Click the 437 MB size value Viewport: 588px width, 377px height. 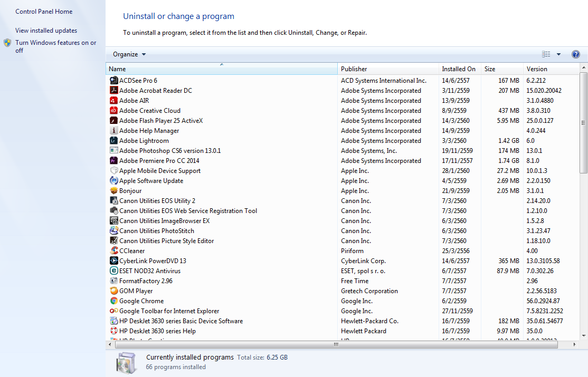509,111
